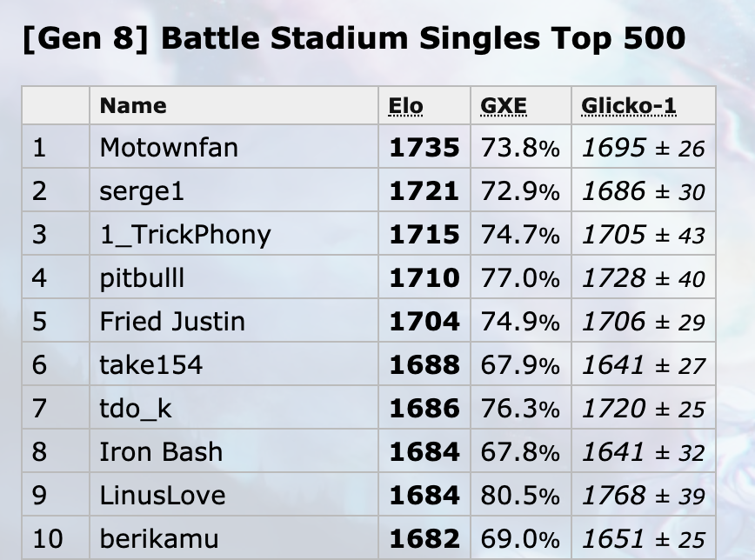Select player pitbulll in the ranking
This screenshot has height=560, width=755.
(x=142, y=278)
